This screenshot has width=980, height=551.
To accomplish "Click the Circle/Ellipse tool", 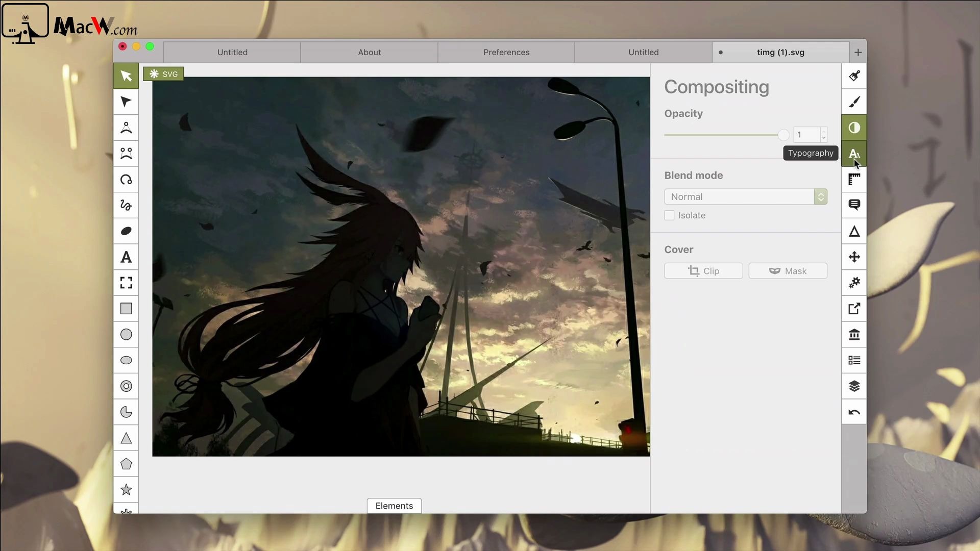I will click(x=126, y=334).
